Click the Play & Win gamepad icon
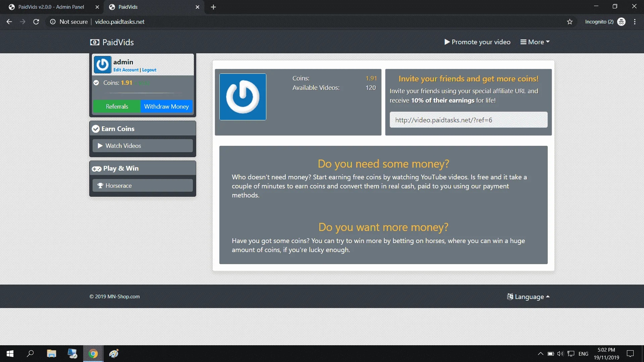This screenshot has width=644, height=362. pyautogui.click(x=97, y=169)
